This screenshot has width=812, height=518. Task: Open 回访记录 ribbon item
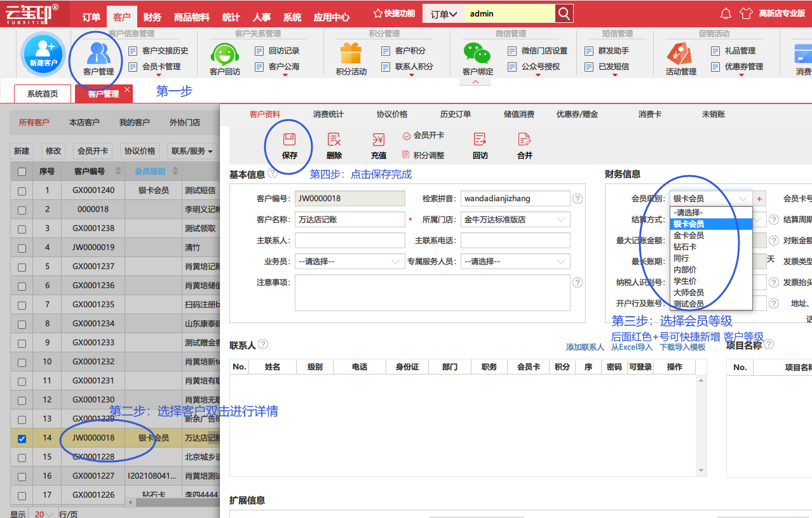[277, 51]
